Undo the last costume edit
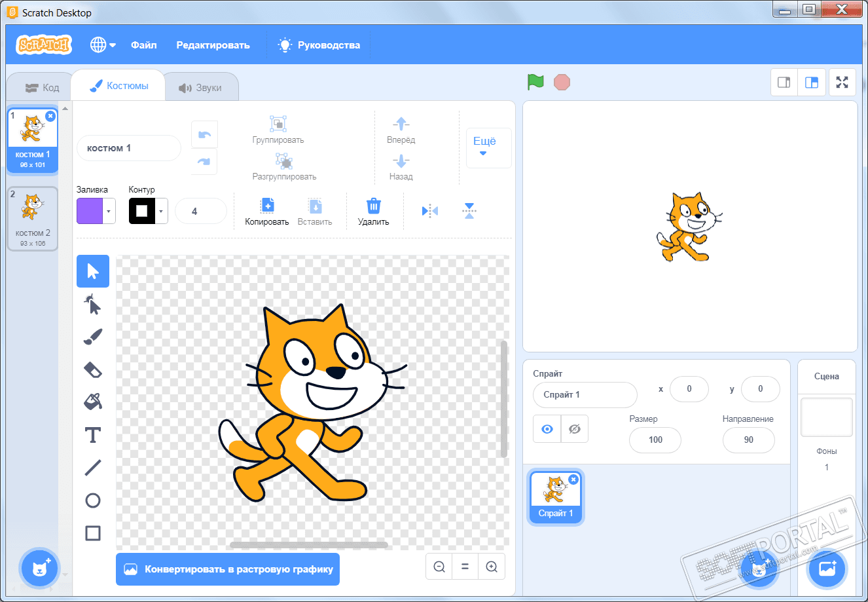This screenshot has height=602, width=868. point(204,134)
